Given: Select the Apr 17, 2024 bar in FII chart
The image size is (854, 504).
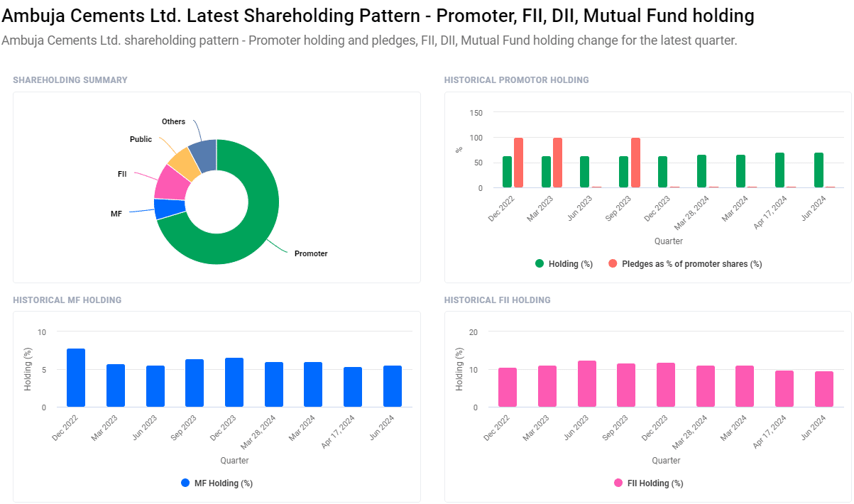Looking at the screenshot, I should click(x=784, y=389).
